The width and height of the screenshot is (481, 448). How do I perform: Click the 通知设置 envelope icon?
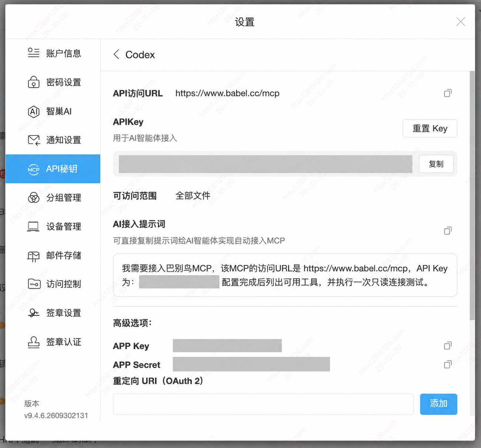(x=34, y=140)
